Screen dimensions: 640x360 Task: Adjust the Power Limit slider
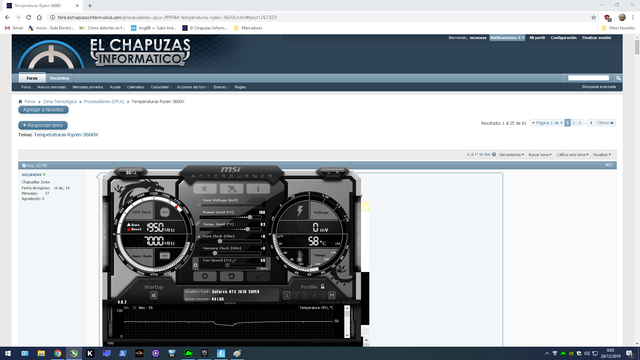tap(231, 217)
